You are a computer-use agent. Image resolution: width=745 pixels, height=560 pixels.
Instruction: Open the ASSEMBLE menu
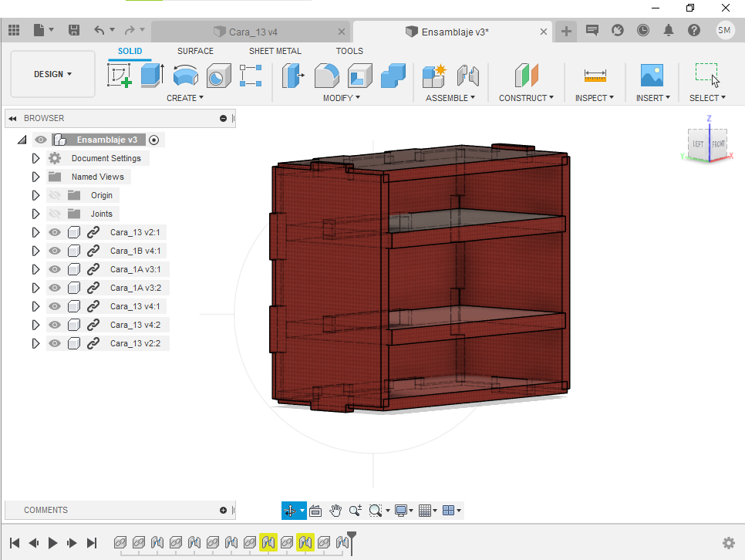click(450, 98)
